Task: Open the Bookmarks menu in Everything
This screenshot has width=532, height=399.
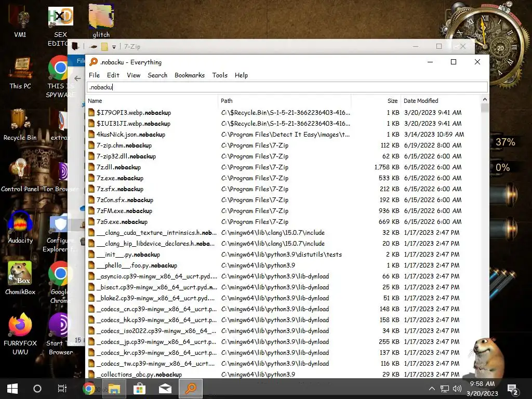Action: pyautogui.click(x=189, y=75)
